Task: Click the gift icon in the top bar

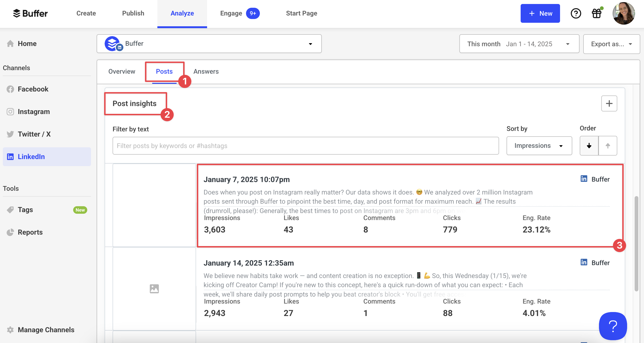Action: [x=597, y=13]
